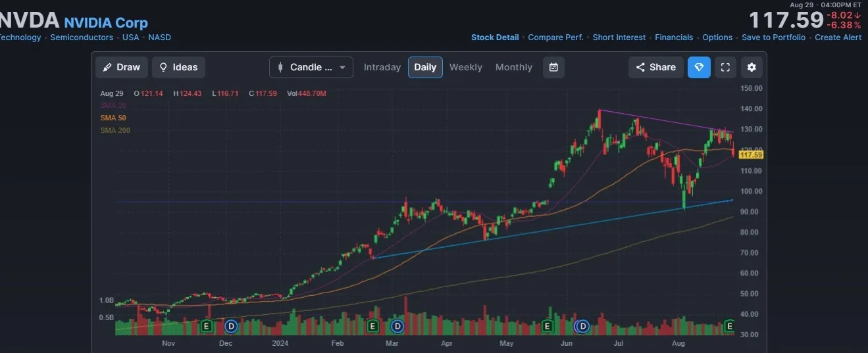
Task: Click the H 124.43 high value
Action: point(188,93)
